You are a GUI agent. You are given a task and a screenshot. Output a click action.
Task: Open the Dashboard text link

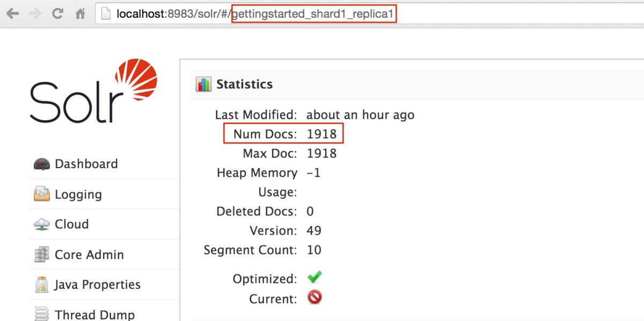coord(86,164)
